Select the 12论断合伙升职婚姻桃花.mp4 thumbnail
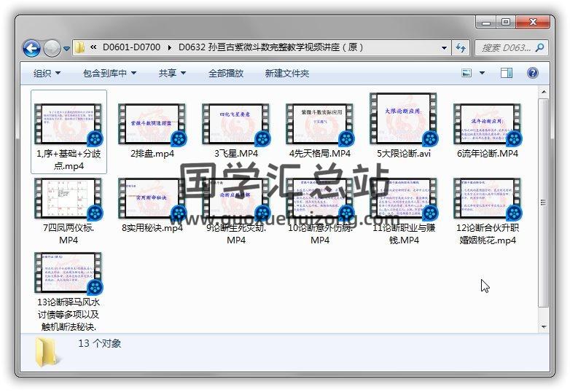 [488, 199]
